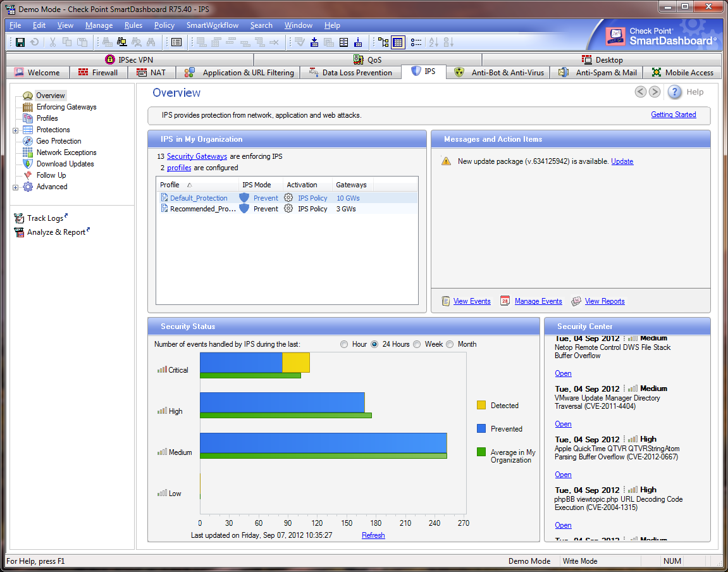This screenshot has height=572, width=728.
Task: Click the Download Updates shield icon
Action: click(x=28, y=164)
